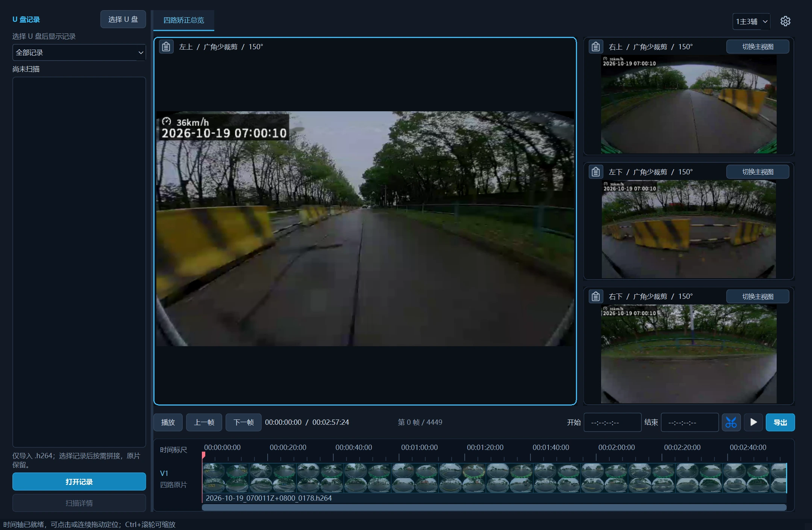Click the clipboard icon in 右下 panel

tap(596, 297)
